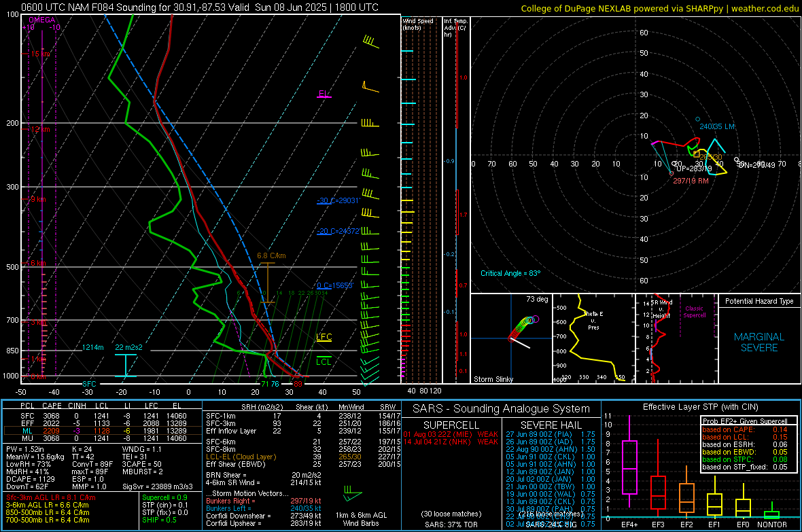Select the 'SFC-1km' SRH row
The width and height of the screenshot is (802, 532).
tap(302, 416)
